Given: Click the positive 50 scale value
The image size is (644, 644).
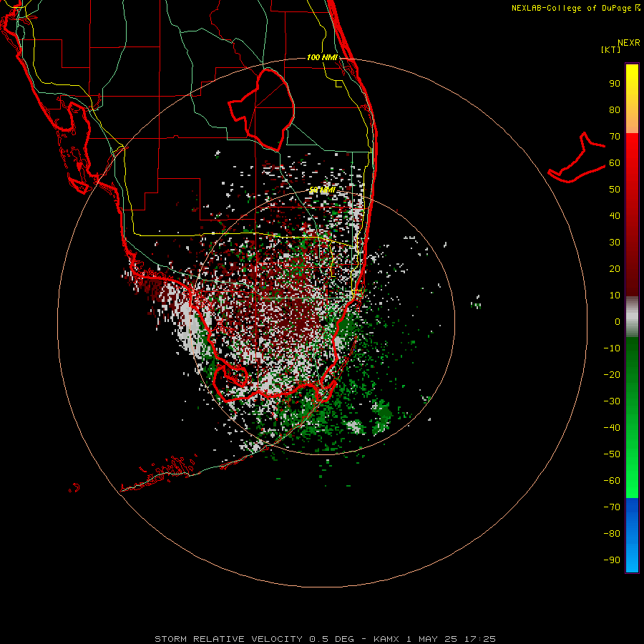Looking at the screenshot, I should click(615, 190).
